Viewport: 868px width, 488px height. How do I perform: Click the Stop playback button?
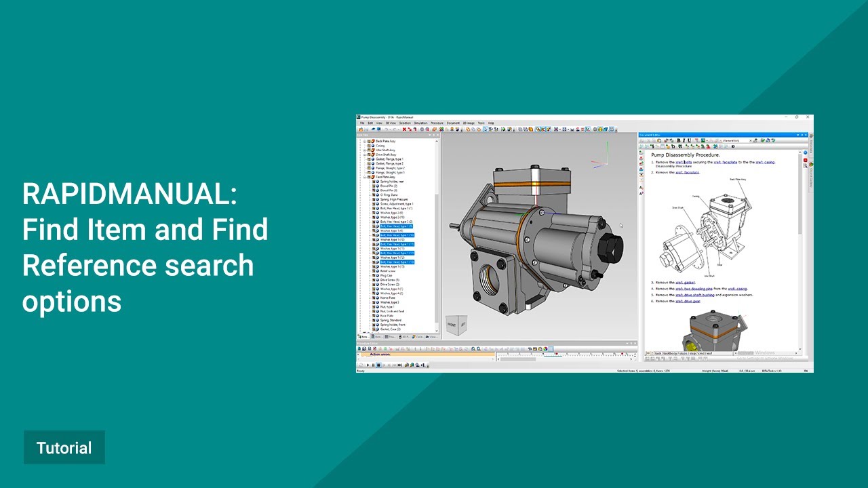(378, 365)
